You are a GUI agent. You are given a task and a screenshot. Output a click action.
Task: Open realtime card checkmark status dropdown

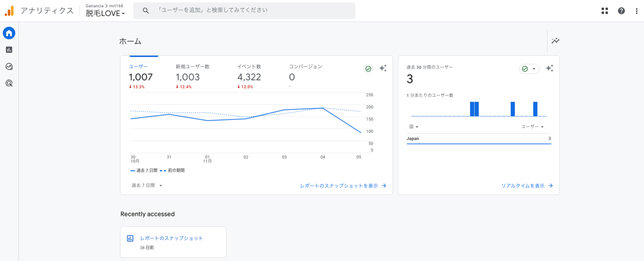529,68
